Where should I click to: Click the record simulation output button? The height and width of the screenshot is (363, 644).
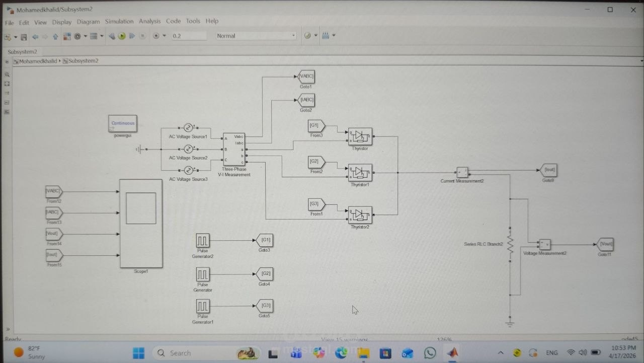point(156,36)
